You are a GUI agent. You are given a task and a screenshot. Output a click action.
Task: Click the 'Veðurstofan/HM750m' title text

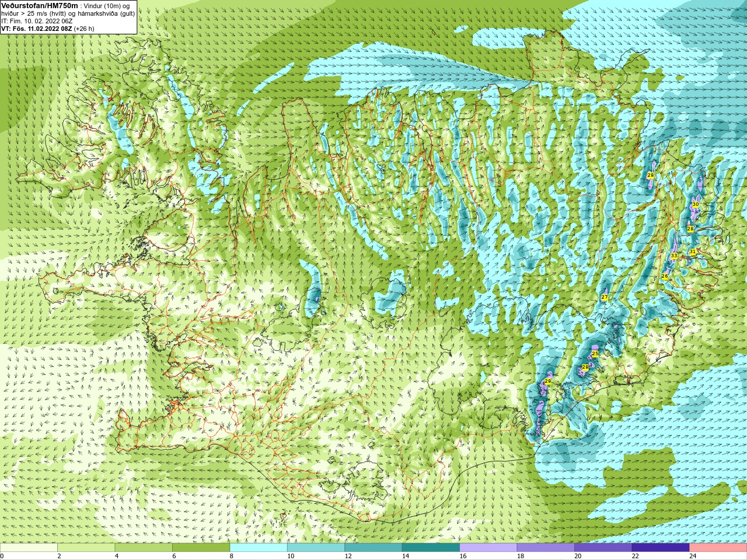(x=40, y=5)
